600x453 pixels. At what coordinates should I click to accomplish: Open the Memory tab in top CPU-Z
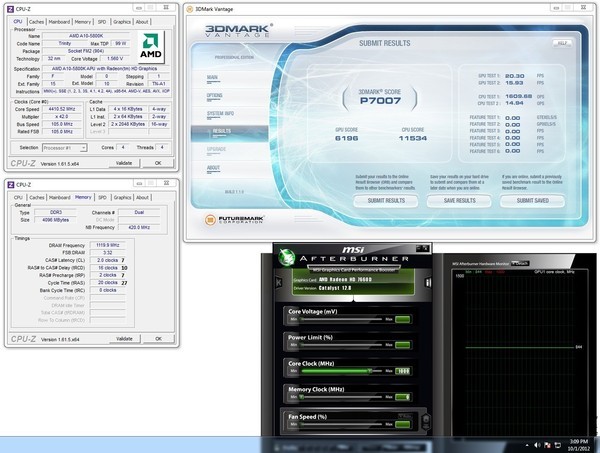[83, 22]
